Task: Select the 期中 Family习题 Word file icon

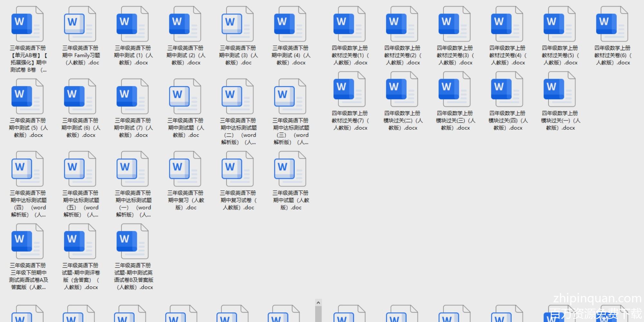Action: (80, 24)
